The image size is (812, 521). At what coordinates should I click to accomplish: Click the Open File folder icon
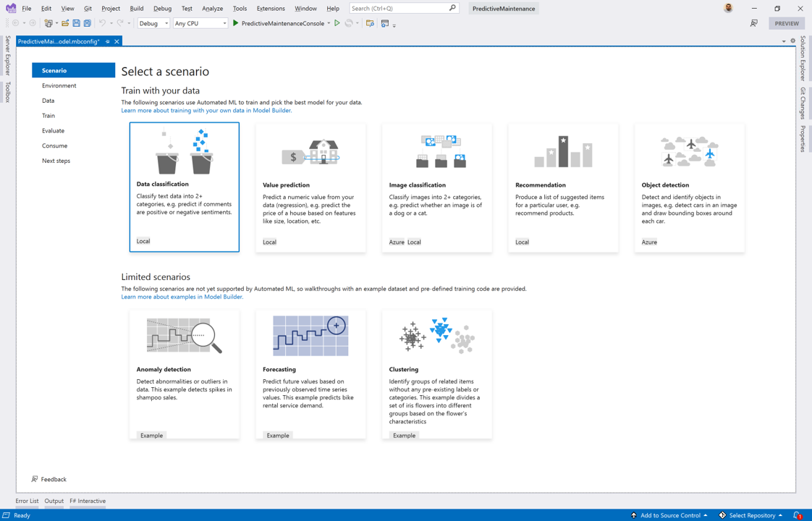click(x=65, y=23)
